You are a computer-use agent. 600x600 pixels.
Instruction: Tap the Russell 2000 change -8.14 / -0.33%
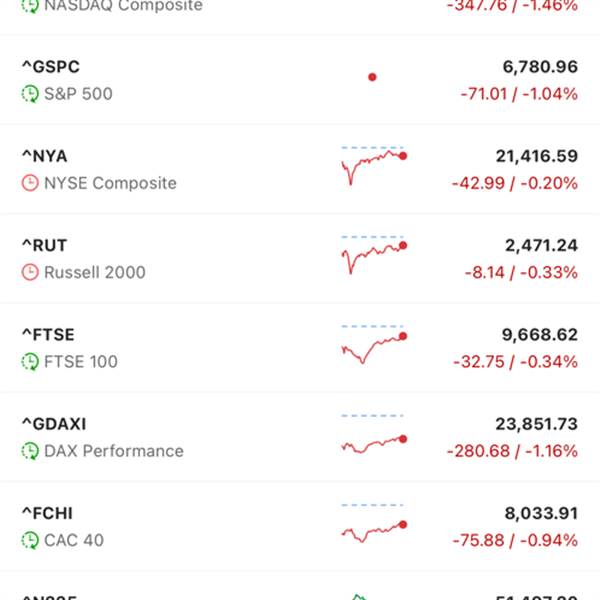[x=520, y=272]
